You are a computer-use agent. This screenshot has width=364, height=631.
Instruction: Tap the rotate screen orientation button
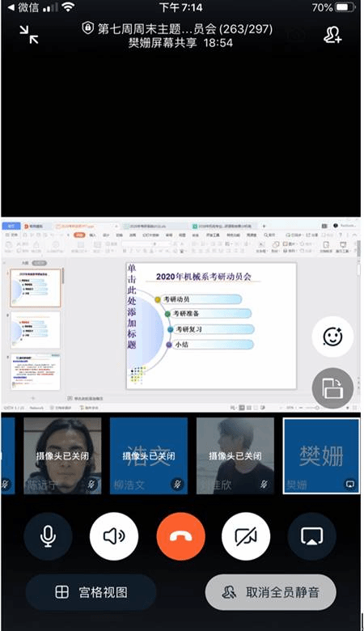[x=332, y=388]
